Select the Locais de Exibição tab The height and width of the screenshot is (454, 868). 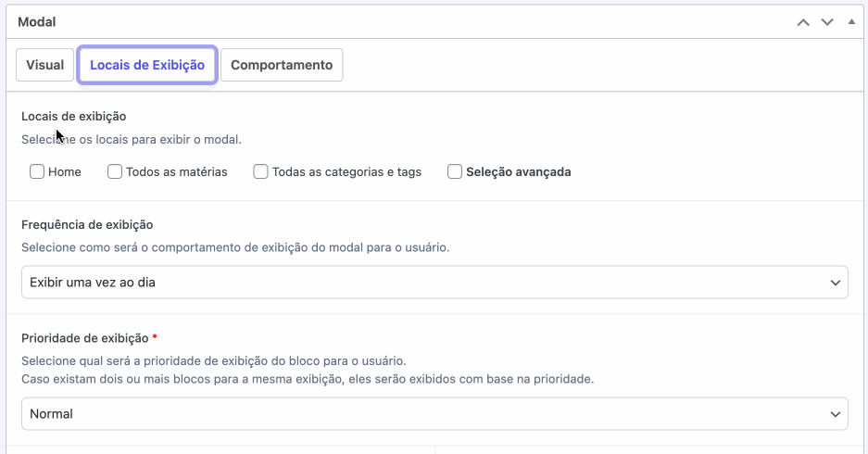147,65
